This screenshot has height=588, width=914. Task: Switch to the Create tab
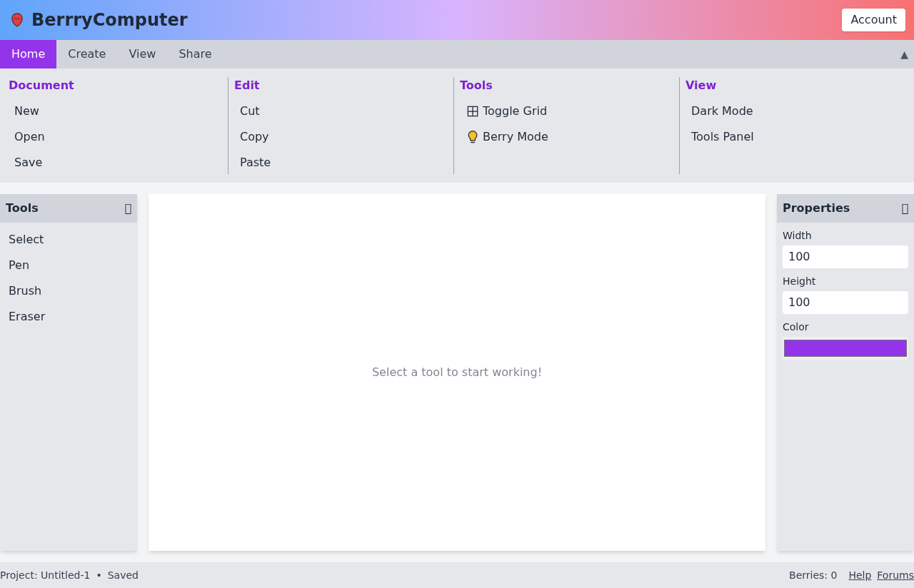(86, 54)
